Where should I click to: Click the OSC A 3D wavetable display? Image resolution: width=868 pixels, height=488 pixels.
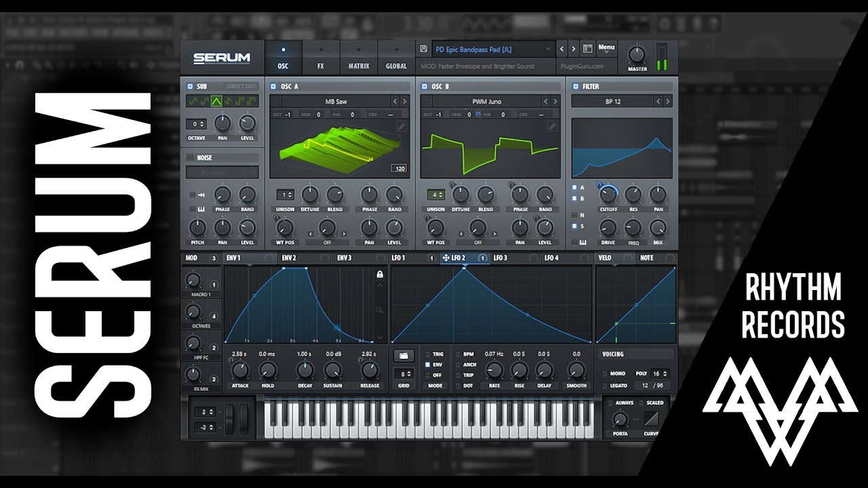tap(339, 149)
